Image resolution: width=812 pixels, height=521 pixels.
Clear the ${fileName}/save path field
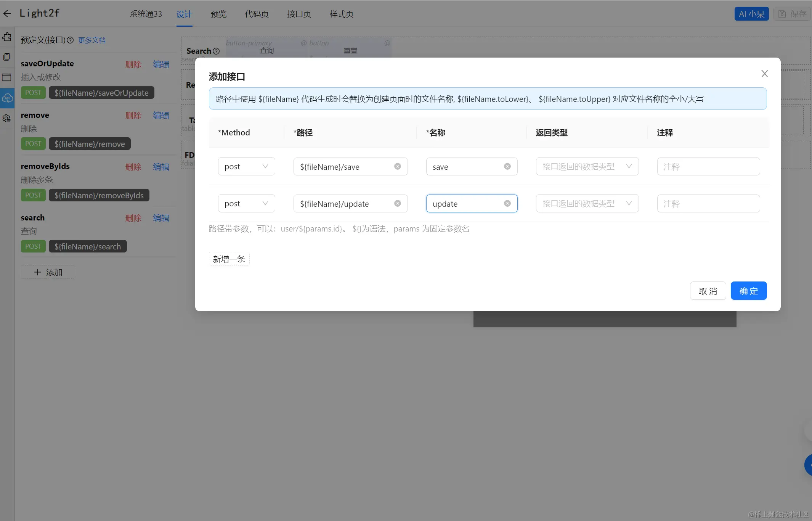pyautogui.click(x=398, y=166)
